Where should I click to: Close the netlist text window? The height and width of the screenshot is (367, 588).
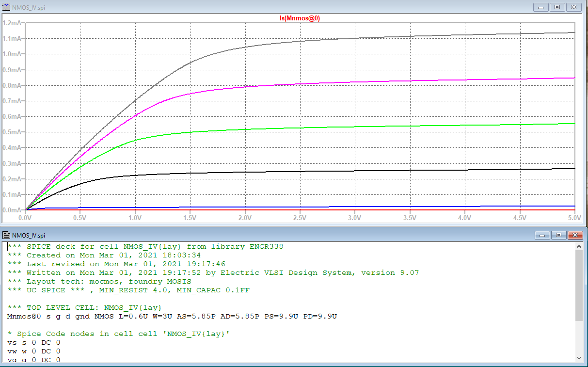575,235
